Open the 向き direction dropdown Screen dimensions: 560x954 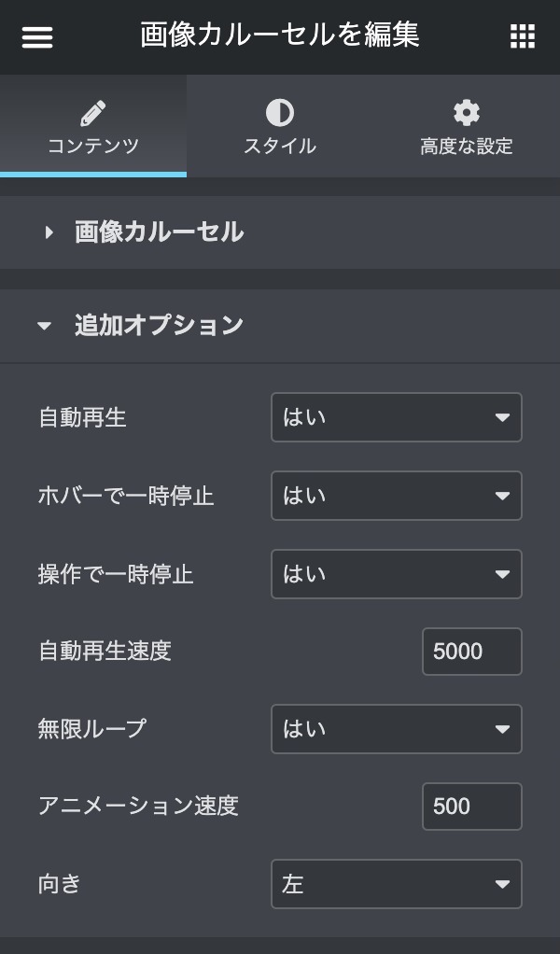pyautogui.click(x=396, y=884)
